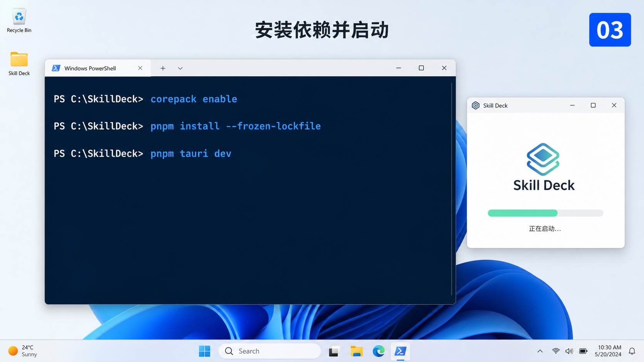This screenshot has height=362, width=644.
Task: Open the Recycle Bin desktop icon
Action: click(19, 20)
